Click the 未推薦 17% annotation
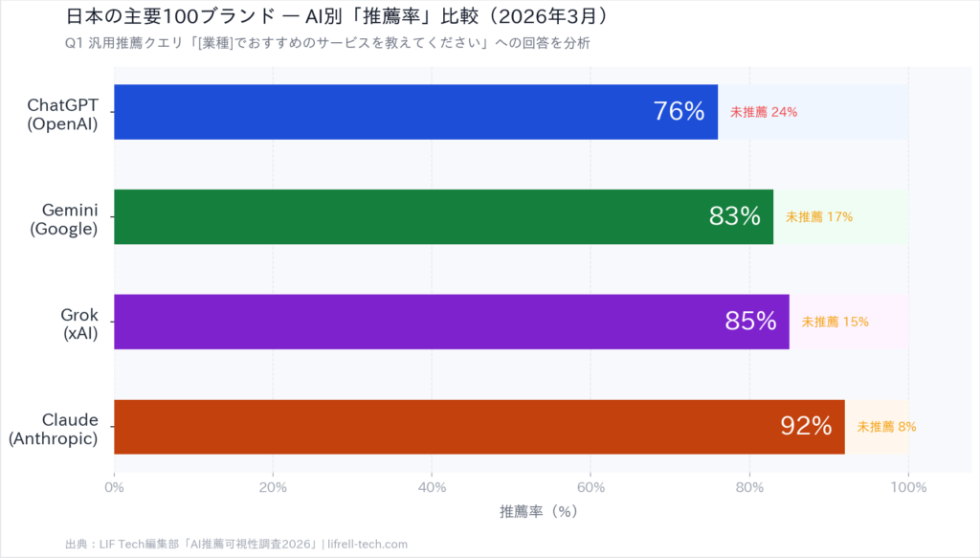 point(819,217)
